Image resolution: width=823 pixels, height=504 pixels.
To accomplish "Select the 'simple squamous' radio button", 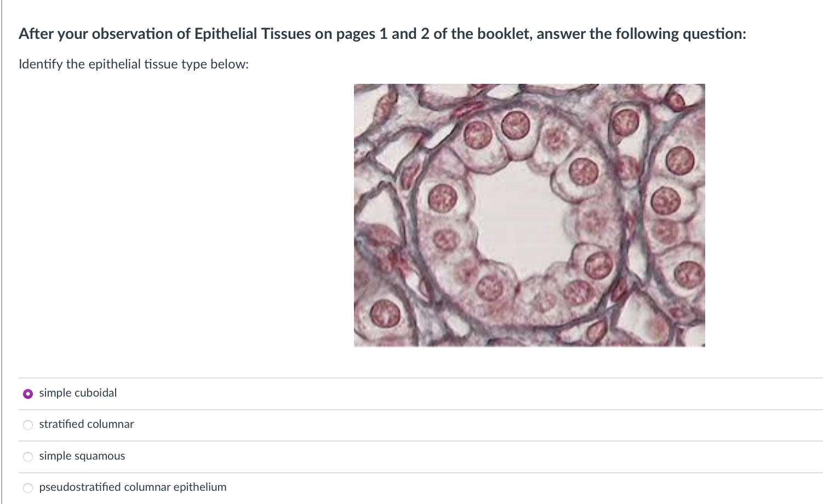I will coord(27,456).
